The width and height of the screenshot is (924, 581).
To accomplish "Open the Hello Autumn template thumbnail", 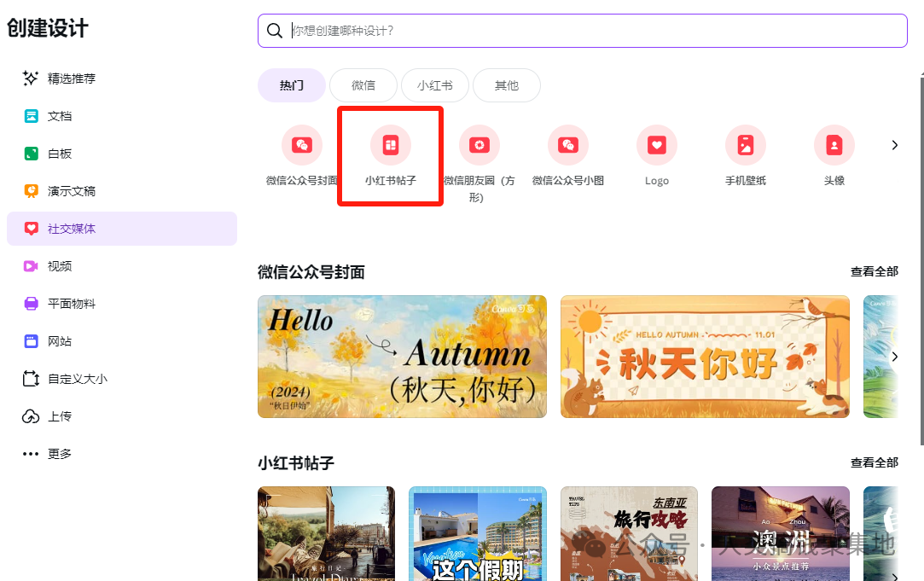I will coord(402,357).
